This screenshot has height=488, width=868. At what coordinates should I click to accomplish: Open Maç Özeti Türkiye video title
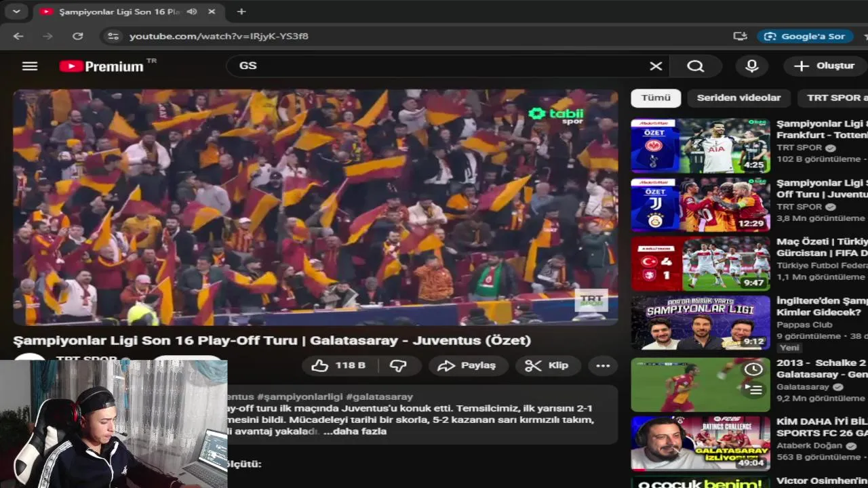(x=822, y=247)
